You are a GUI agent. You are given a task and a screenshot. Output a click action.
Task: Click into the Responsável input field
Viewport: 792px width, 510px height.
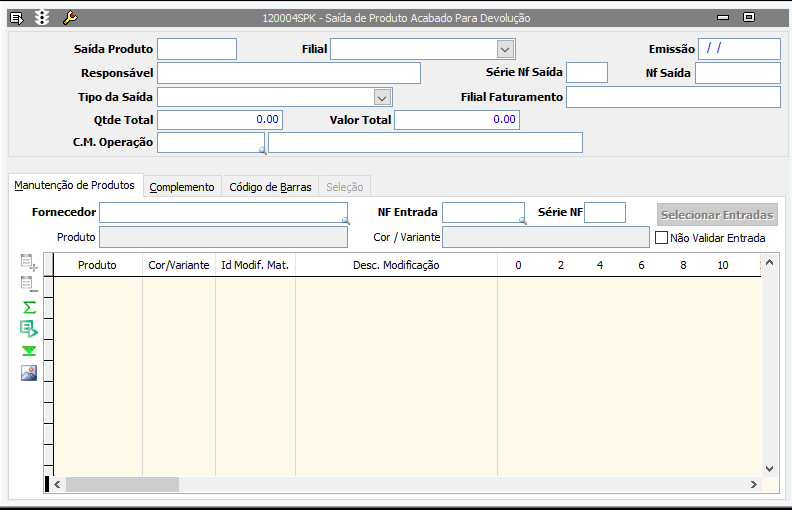(289, 72)
